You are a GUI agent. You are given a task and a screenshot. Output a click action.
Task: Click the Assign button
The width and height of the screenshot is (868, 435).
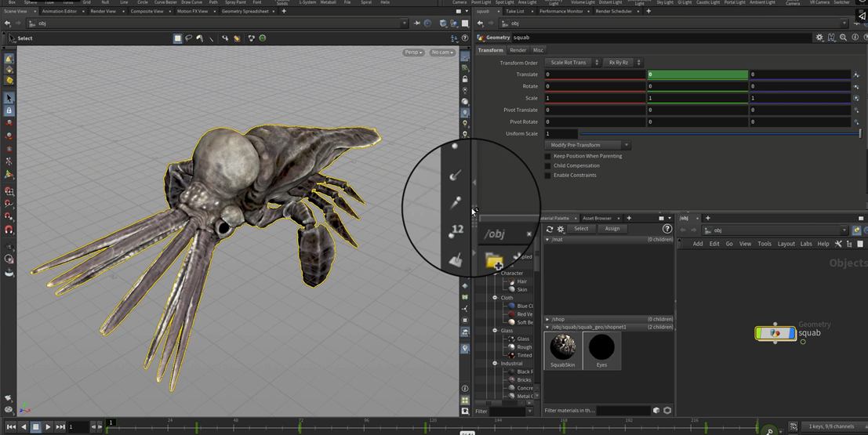pos(612,229)
